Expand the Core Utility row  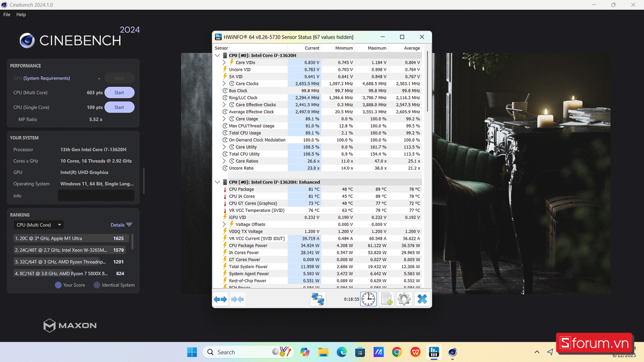pos(224,147)
